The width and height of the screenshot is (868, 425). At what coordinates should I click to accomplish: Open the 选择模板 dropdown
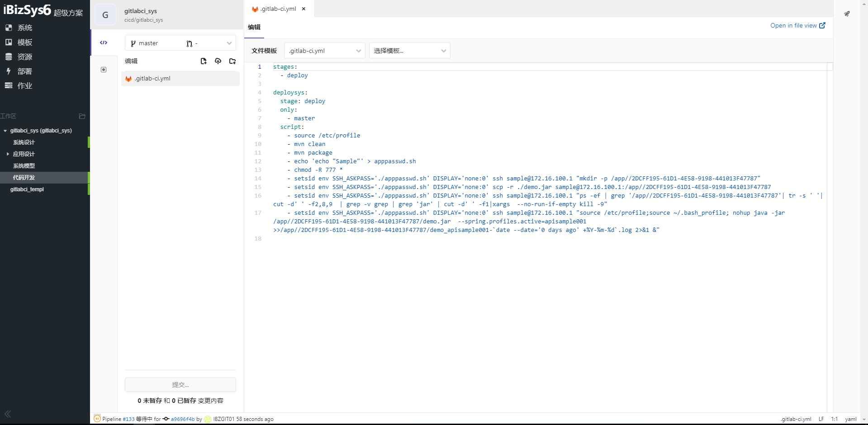(x=409, y=51)
